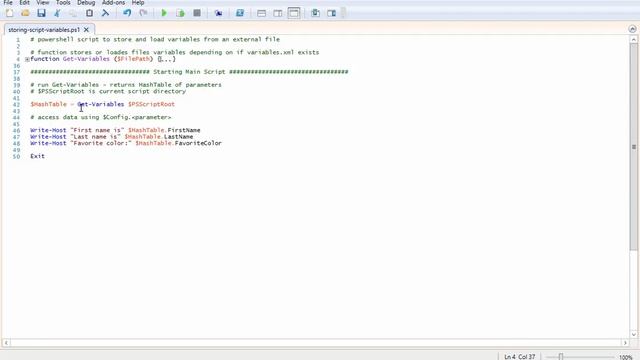Image resolution: width=640 pixels, height=360 pixels.
Task: Click the $FilePath parameter on line 4
Action: coord(133,59)
